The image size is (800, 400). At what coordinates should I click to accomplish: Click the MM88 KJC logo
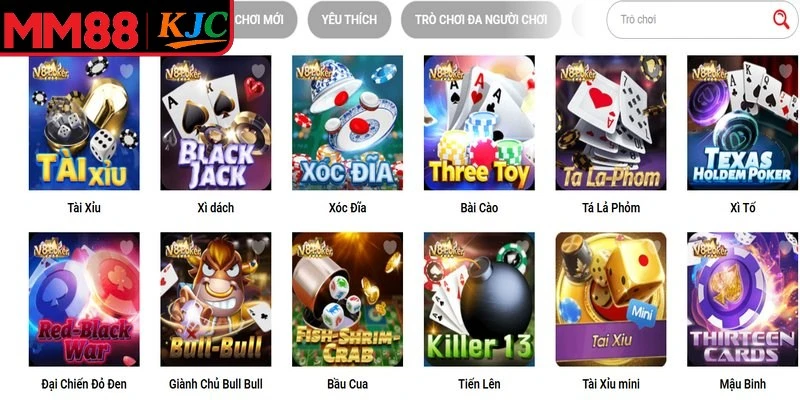(x=116, y=27)
